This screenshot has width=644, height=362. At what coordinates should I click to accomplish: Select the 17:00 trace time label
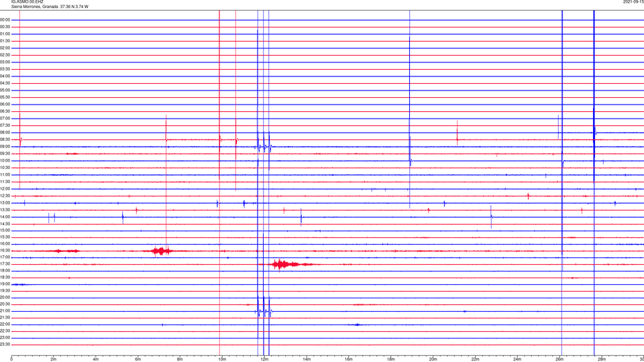5,257
